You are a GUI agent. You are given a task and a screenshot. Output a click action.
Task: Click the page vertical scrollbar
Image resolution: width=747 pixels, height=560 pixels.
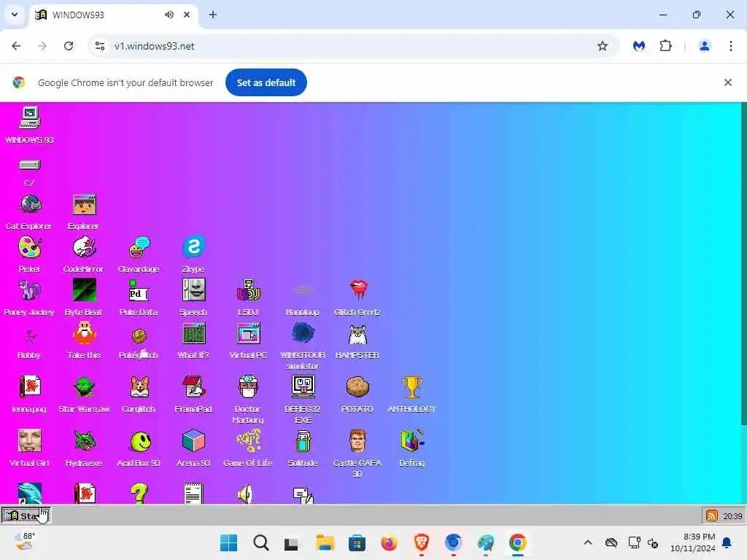pos(743,264)
